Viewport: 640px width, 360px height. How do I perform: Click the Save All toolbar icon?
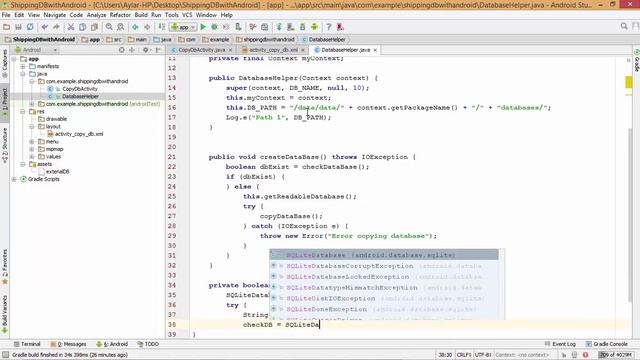(18, 27)
